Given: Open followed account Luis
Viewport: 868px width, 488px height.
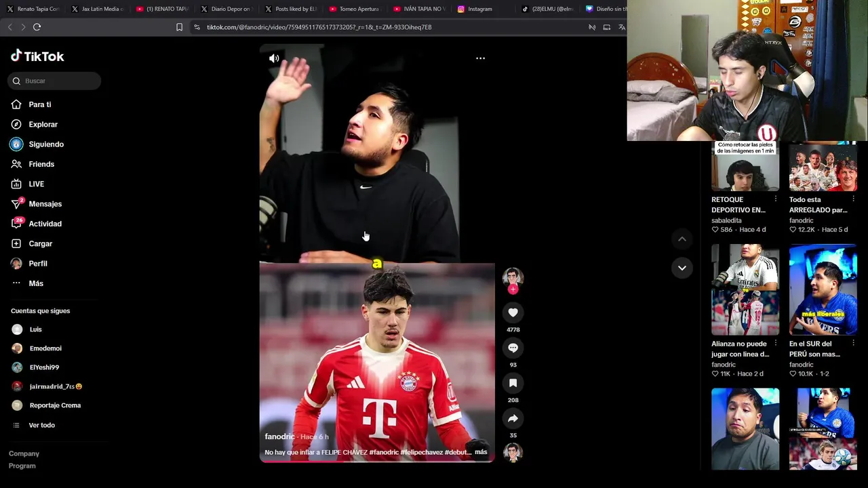Looking at the screenshot, I should click(x=27, y=329).
